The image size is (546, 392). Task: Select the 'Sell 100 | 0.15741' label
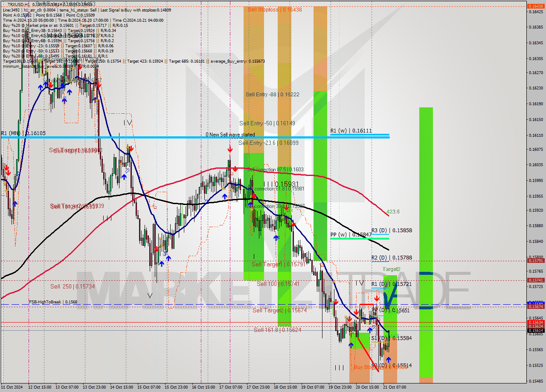click(x=278, y=284)
